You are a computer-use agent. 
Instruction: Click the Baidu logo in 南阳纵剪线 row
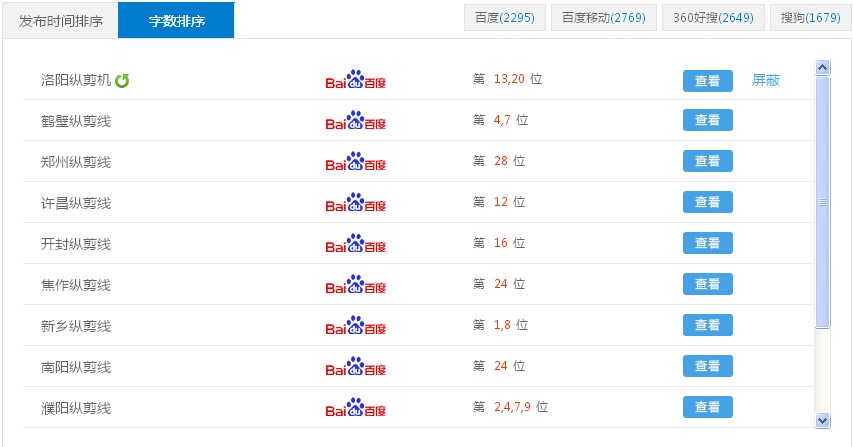356,367
